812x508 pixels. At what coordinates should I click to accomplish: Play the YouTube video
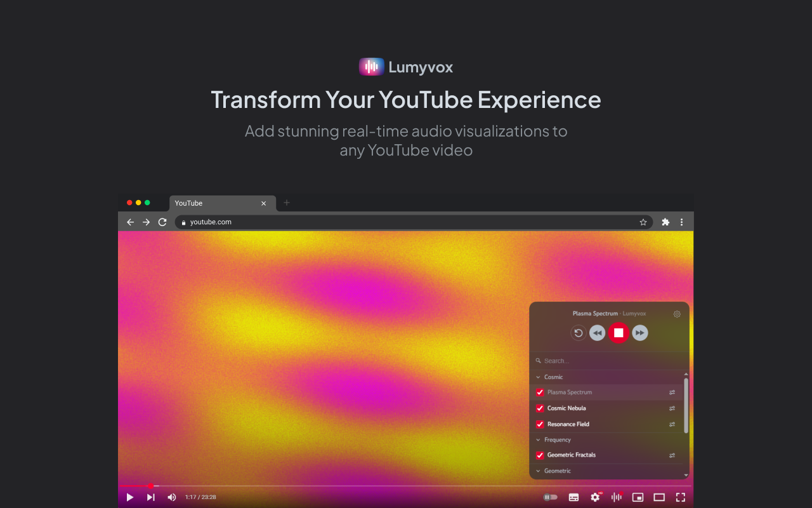point(130,497)
